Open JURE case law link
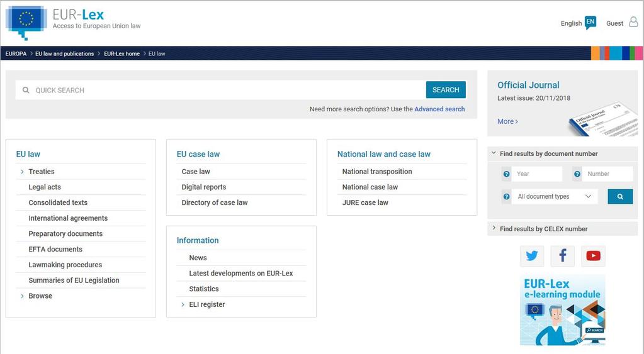This screenshot has width=644, height=354. point(365,202)
